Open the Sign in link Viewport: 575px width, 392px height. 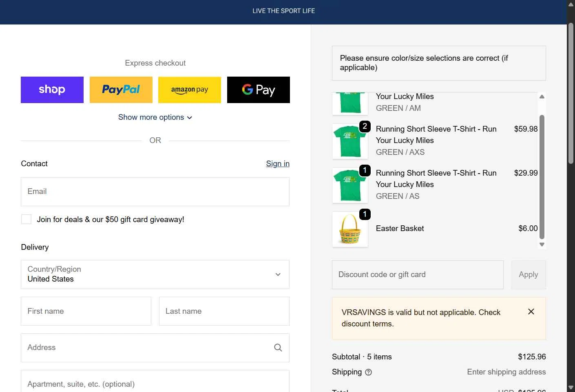(278, 163)
